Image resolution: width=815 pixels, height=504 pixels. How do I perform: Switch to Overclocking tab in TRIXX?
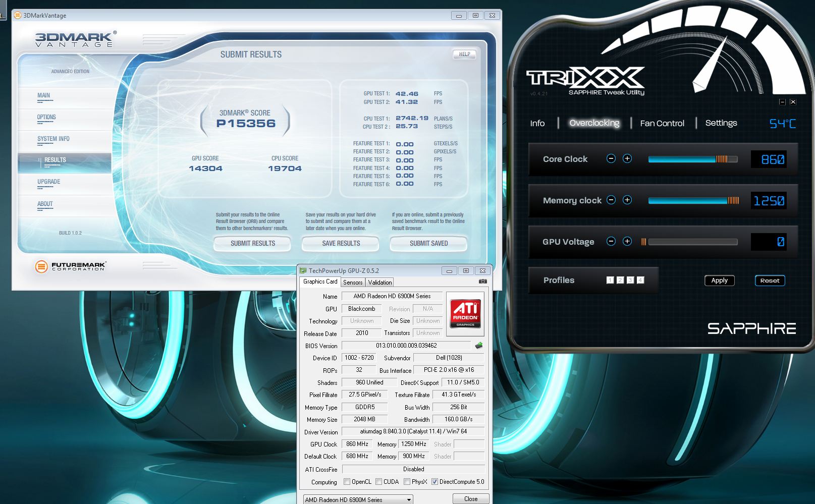(x=594, y=123)
